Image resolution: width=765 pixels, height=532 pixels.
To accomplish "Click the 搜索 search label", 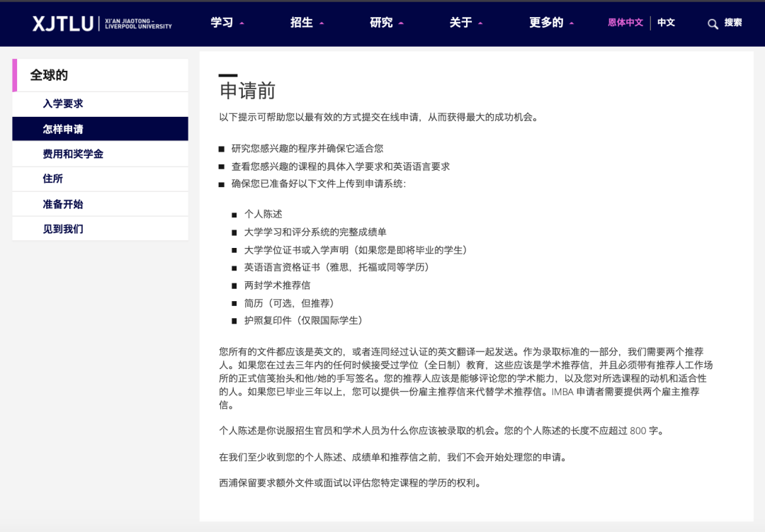I will [x=733, y=23].
